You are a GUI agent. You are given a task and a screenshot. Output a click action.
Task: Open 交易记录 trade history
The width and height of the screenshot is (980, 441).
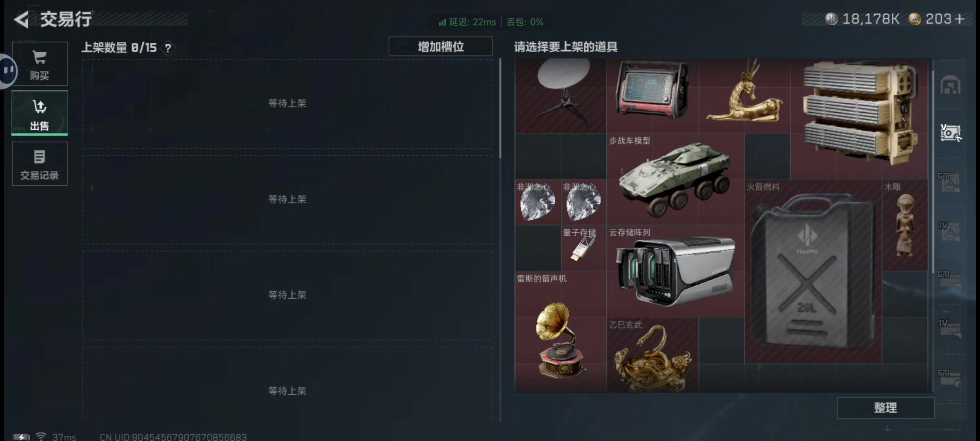[40, 164]
